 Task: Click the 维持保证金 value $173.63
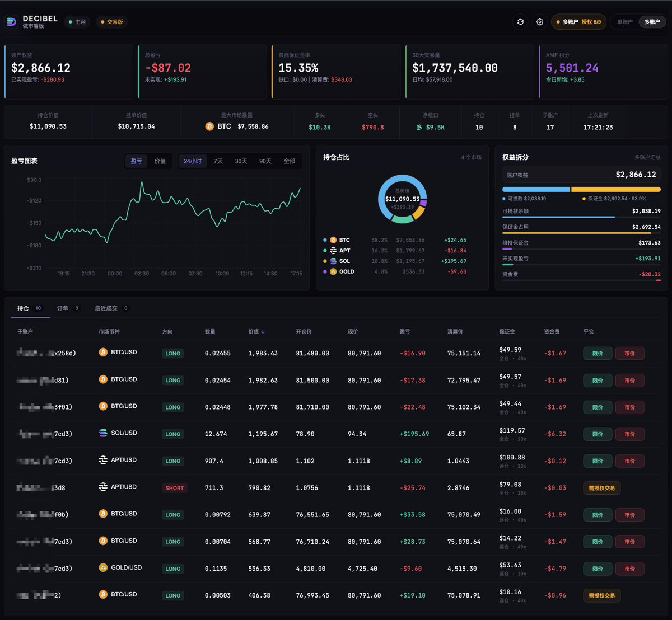[x=650, y=243]
